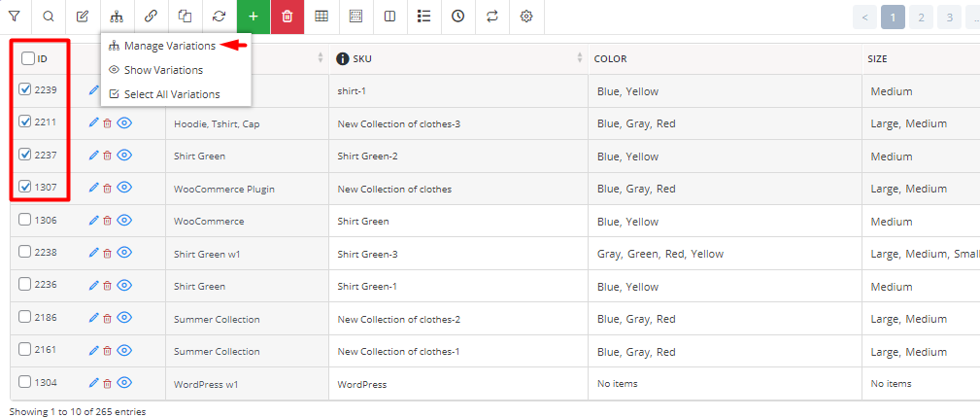This screenshot has height=418, width=980.
Task: Click the pencil icon for WordPress w1
Action: pyautogui.click(x=94, y=382)
